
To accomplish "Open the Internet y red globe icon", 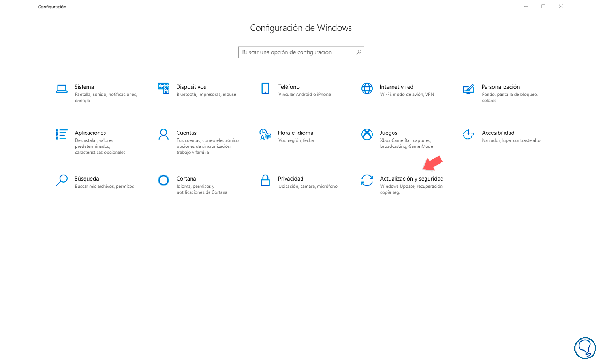I will click(367, 89).
